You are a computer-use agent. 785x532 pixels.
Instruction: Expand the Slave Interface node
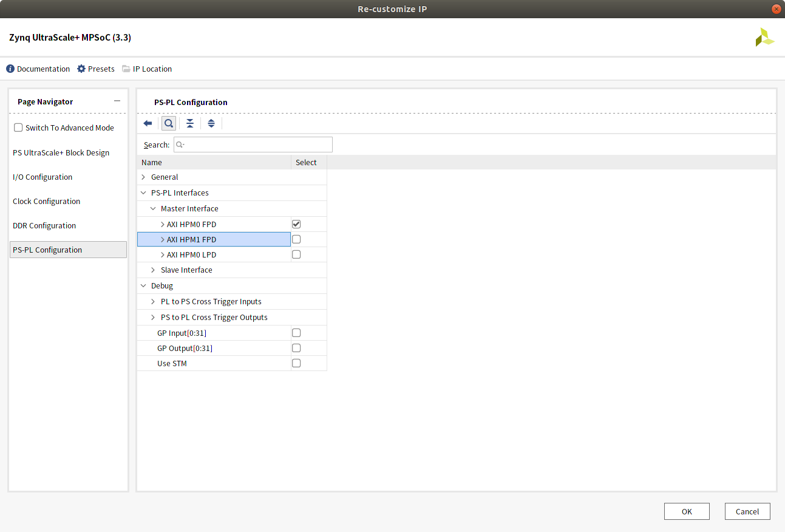[x=153, y=270]
